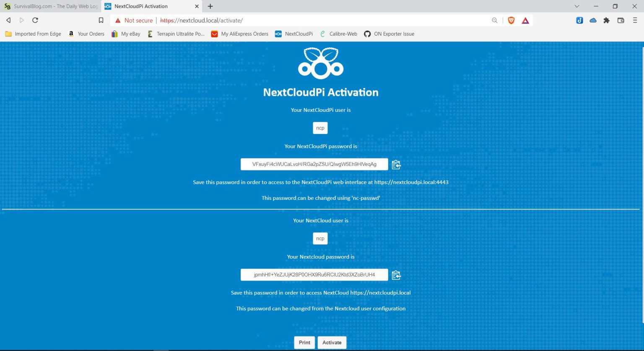
Task: Click the Joplin Web Clipper extension icon
Action: (579, 20)
